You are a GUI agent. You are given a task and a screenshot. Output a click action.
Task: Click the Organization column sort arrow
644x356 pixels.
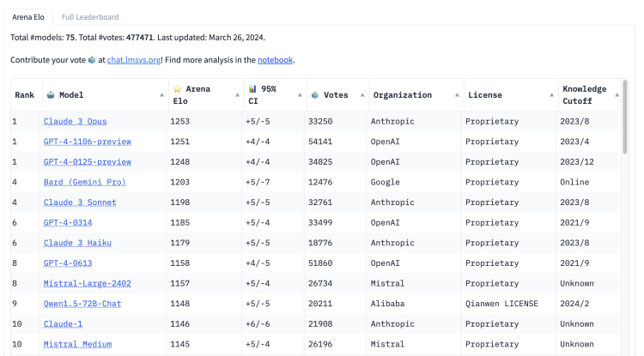pos(457,95)
